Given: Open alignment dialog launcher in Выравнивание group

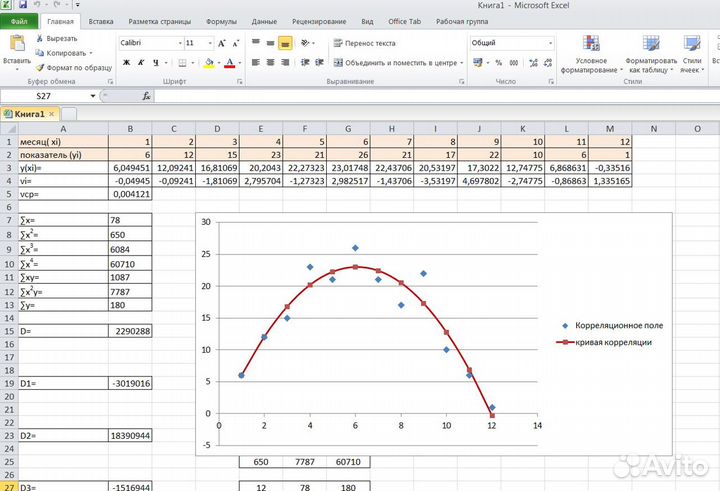Looking at the screenshot, I should 461,81.
